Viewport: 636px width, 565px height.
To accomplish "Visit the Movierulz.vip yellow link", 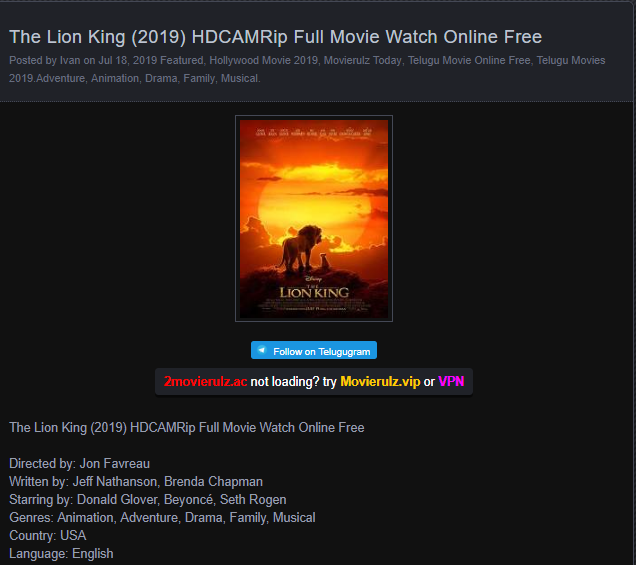I will (380, 382).
